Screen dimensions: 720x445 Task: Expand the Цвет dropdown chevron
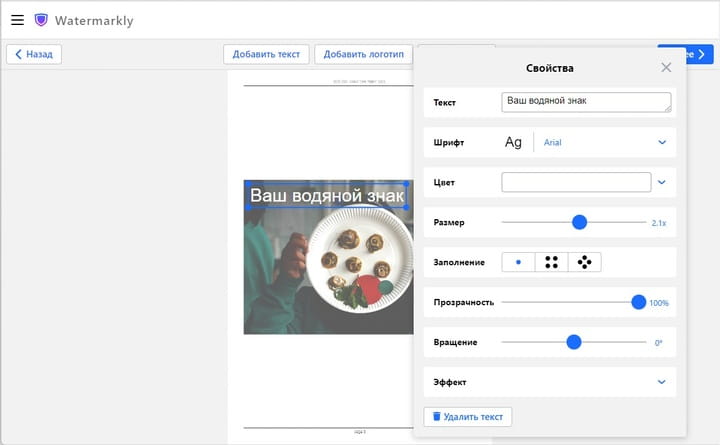click(x=662, y=182)
